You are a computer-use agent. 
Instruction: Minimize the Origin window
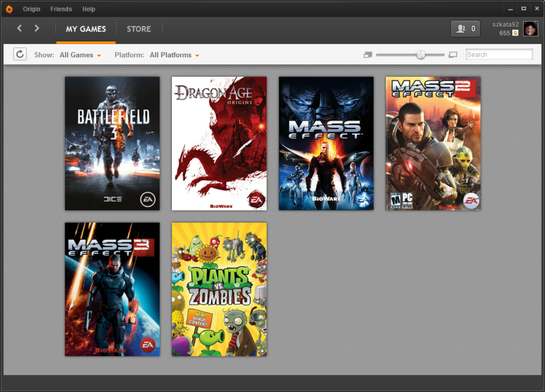click(x=510, y=9)
